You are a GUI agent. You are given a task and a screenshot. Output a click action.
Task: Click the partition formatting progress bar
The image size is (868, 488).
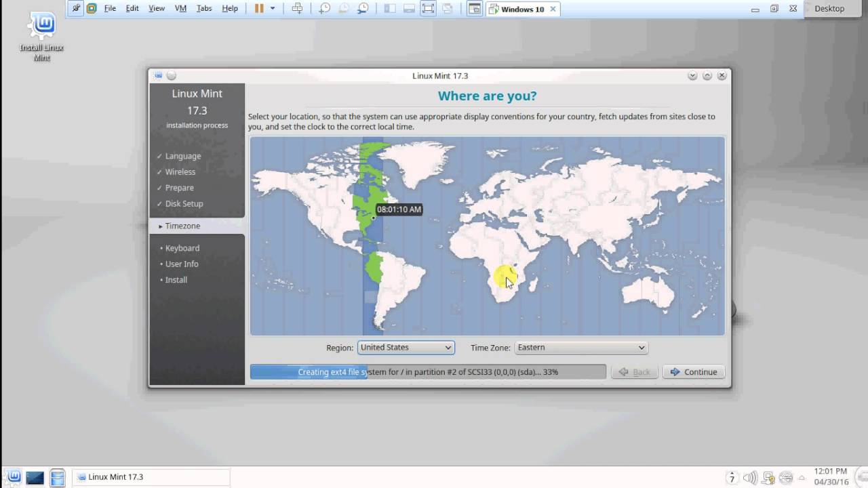coord(428,371)
